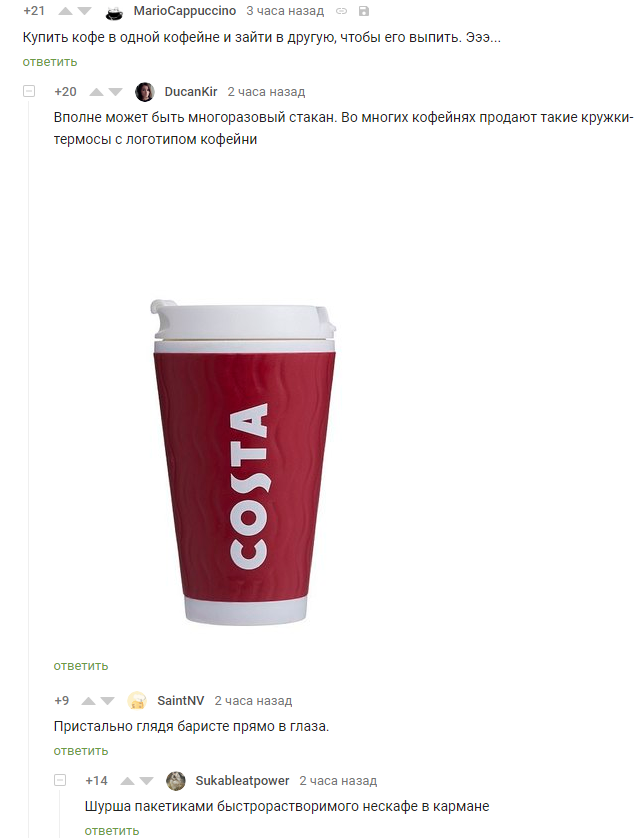This screenshot has height=838, width=640.
Task: Collapse DucanKir's comment thread
Action: 29,91
